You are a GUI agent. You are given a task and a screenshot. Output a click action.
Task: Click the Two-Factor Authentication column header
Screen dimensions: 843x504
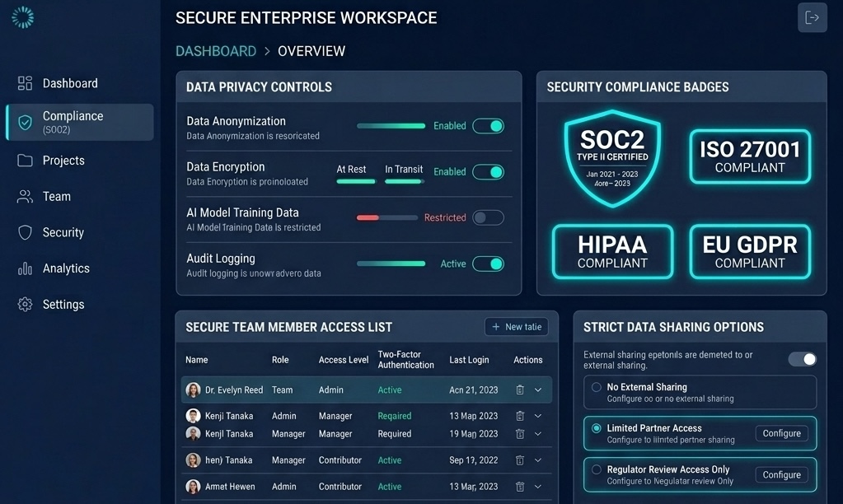click(x=406, y=359)
